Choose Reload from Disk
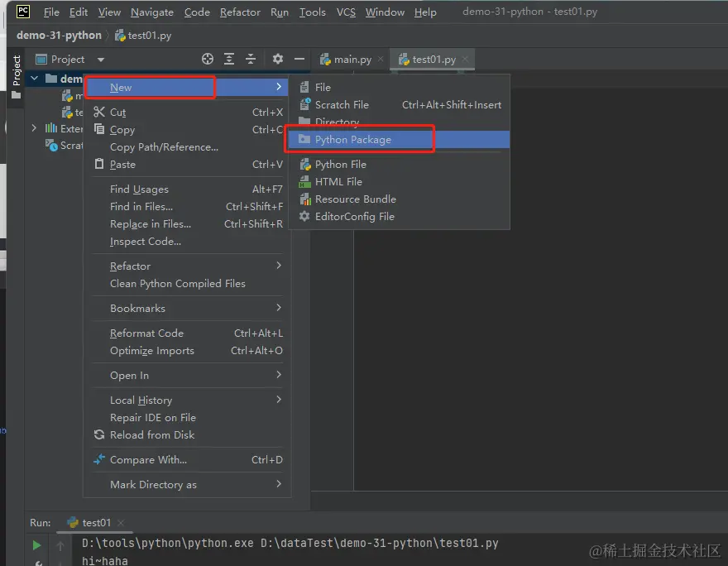This screenshot has width=728, height=566. point(188,435)
